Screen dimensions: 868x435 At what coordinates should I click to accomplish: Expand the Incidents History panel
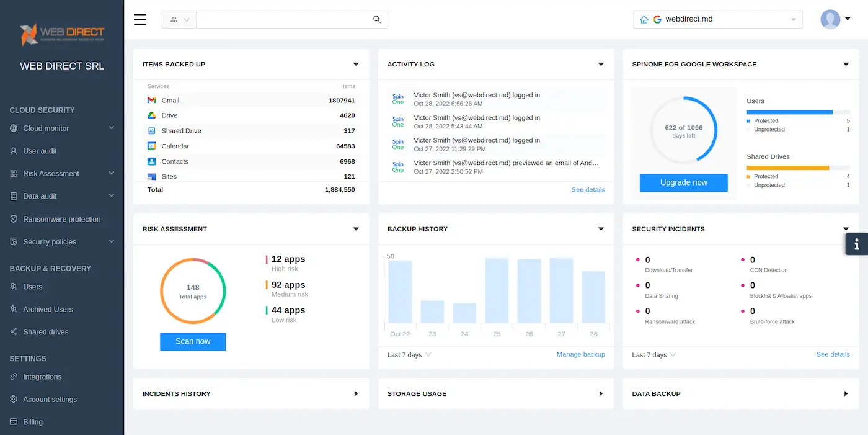356,394
